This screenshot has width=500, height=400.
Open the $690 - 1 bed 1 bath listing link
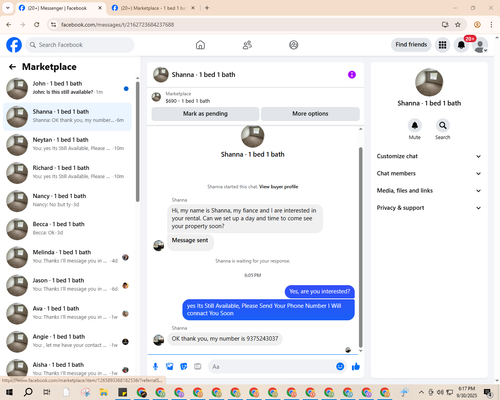click(x=188, y=101)
